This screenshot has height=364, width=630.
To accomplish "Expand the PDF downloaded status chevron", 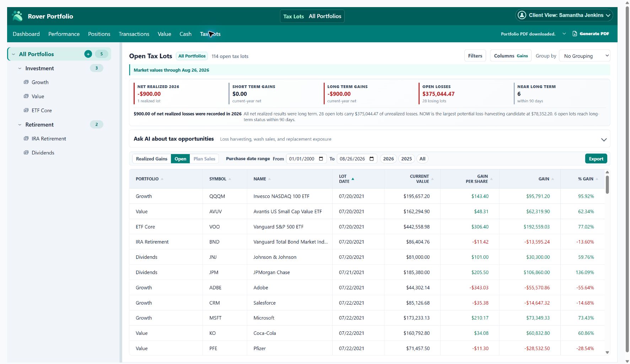I will [564, 34].
